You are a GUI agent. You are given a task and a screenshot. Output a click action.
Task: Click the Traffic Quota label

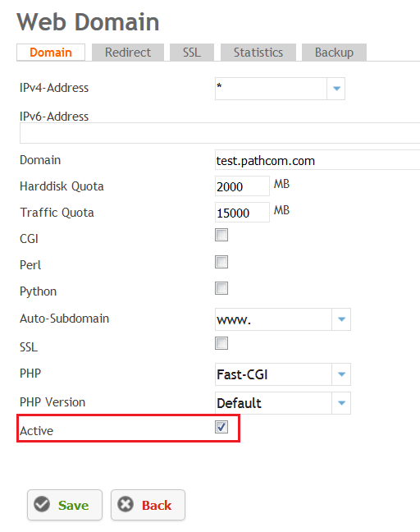click(57, 213)
